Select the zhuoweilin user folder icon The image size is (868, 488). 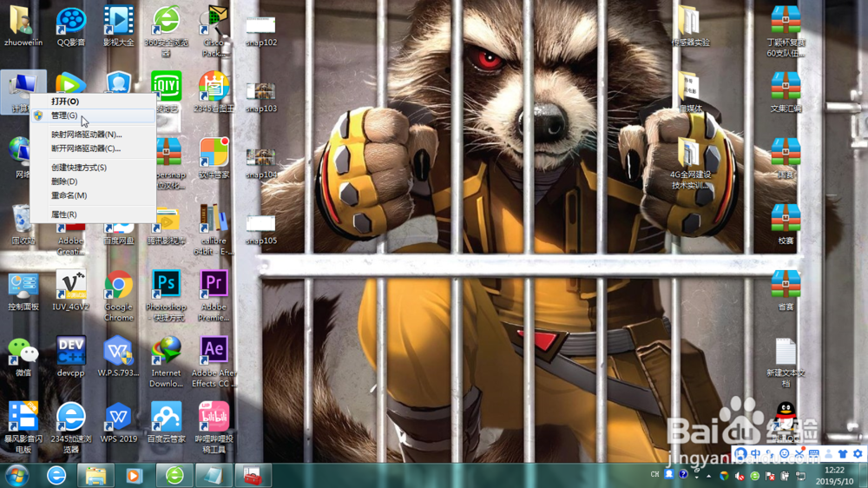(23, 26)
